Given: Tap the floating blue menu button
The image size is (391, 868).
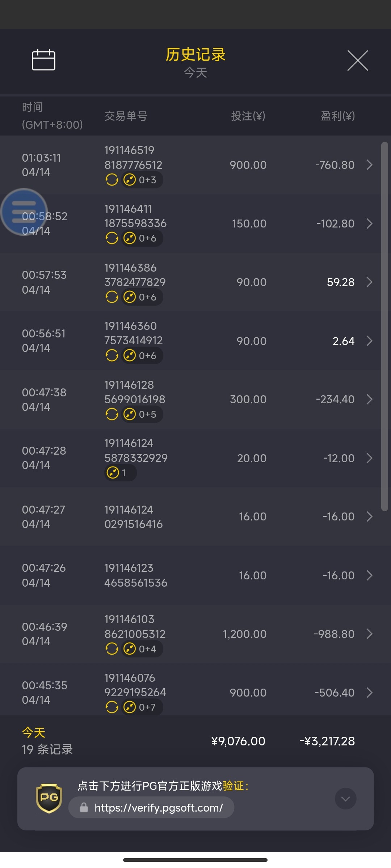Looking at the screenshot, I should tap(24, 212).
